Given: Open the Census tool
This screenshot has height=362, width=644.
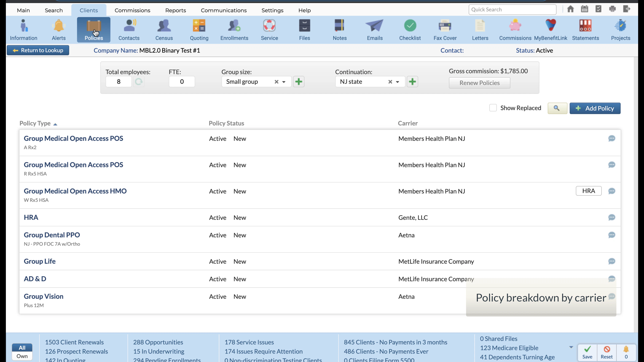Looking at the screenshot, I should pos(164,29).
